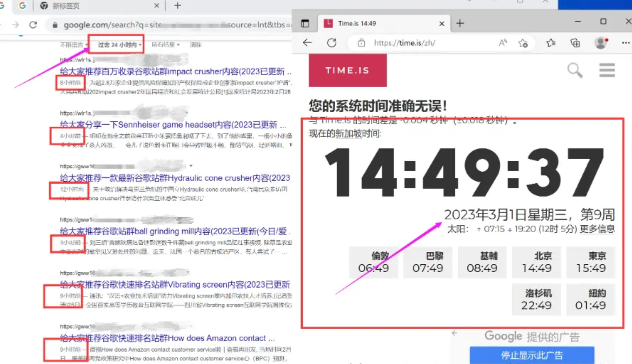The height and width of the screenshot is (364, 632).
Task: Go back in the Edge window
Action: point(307,43)
